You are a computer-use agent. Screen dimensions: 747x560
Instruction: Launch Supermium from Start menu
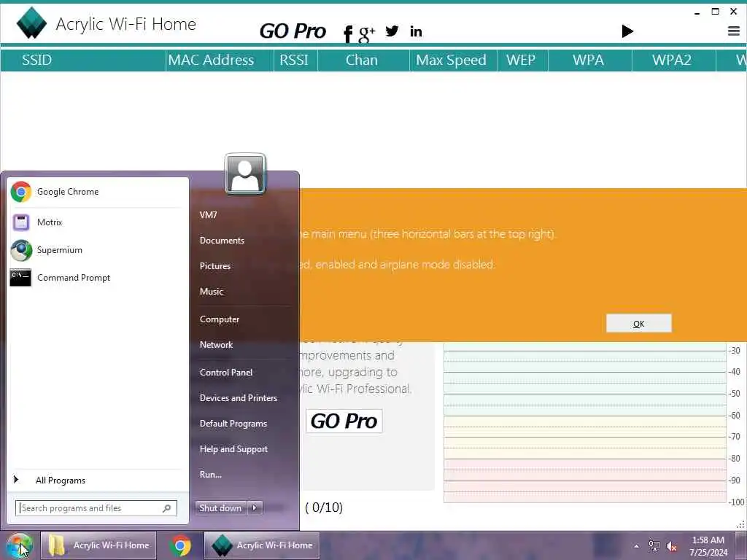98,250
